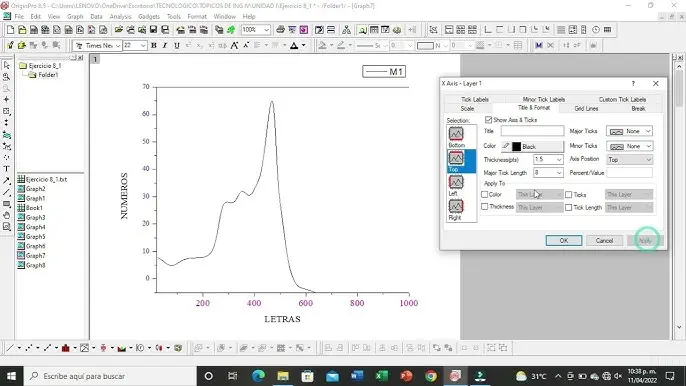The height and width of the screenshot is (386, 686).
Task: Click the Save Project disk icon
Action: click(154, 30)
